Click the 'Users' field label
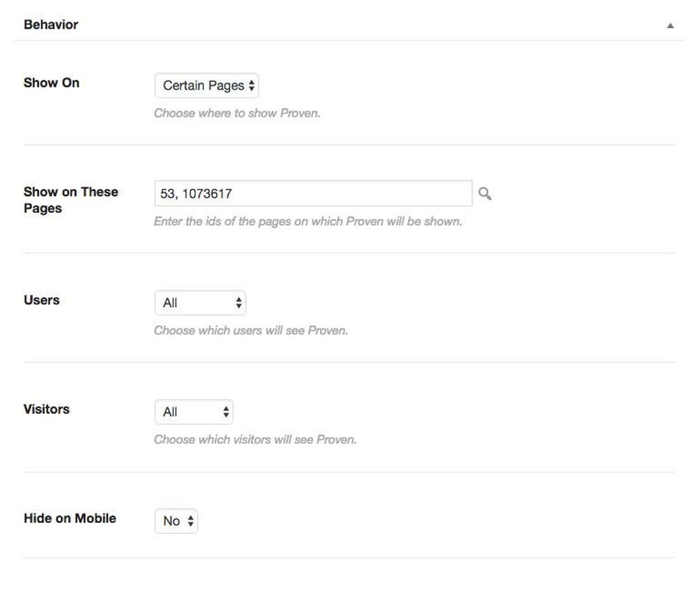 tap(41, 300)
